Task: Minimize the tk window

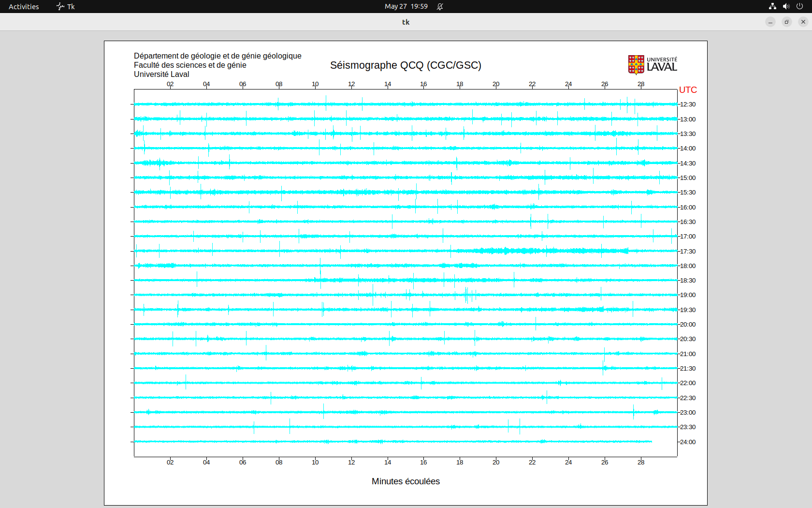Action: pyautogui.click(x=770, y=22)
